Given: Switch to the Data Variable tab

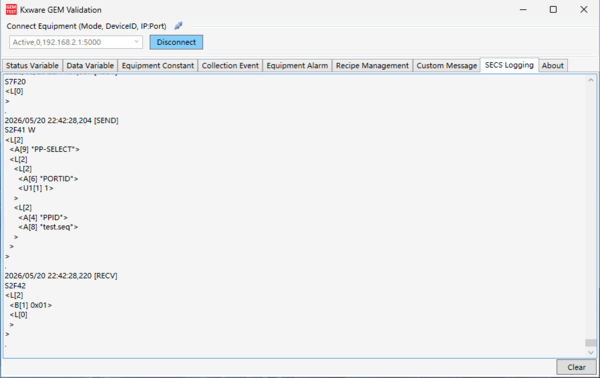Looking at the screenshot, I should [90, 65].
